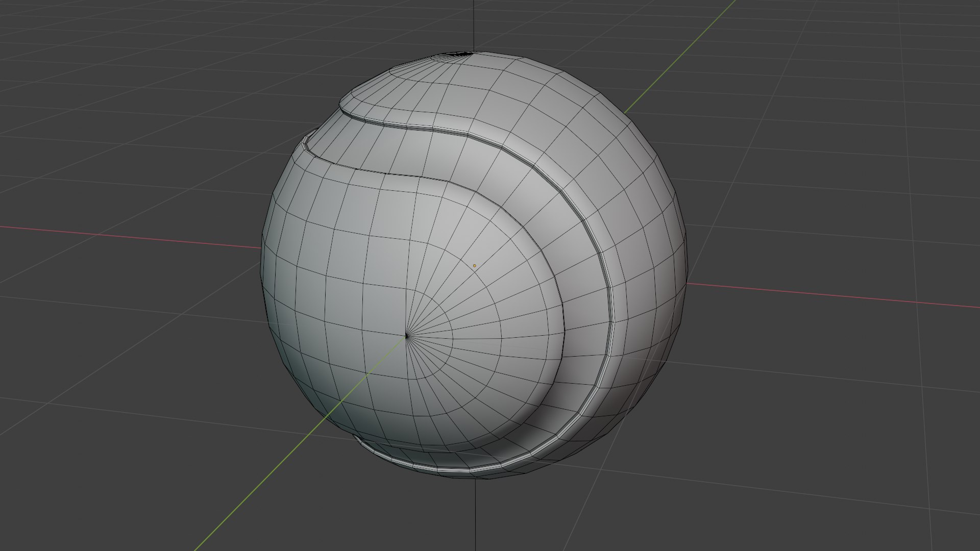Click the orange object origin dot
The height and width of the screenshot is (551, 980).
(x=474, y=266)
